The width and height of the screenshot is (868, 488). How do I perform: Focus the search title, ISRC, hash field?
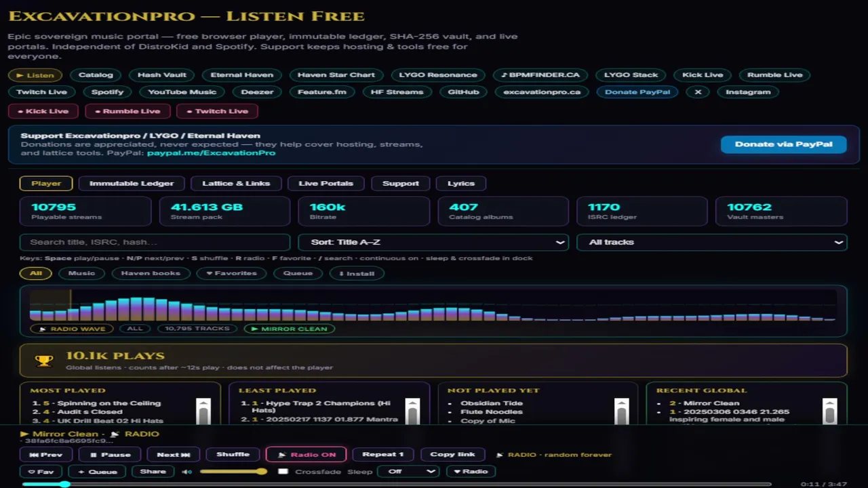point(155,242)
